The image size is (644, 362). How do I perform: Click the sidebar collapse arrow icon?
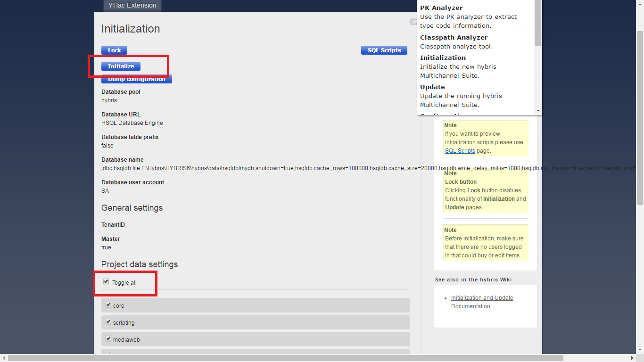[x=413, y=22]
